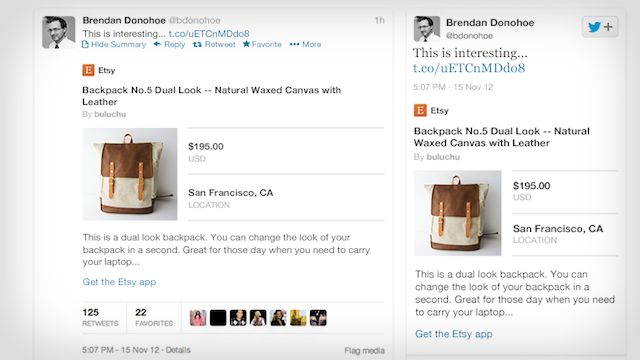Screen dimensions: 640x360
Task: Open Brendan Donohoe's avatar in left tweet
Action: pos(59,32)
